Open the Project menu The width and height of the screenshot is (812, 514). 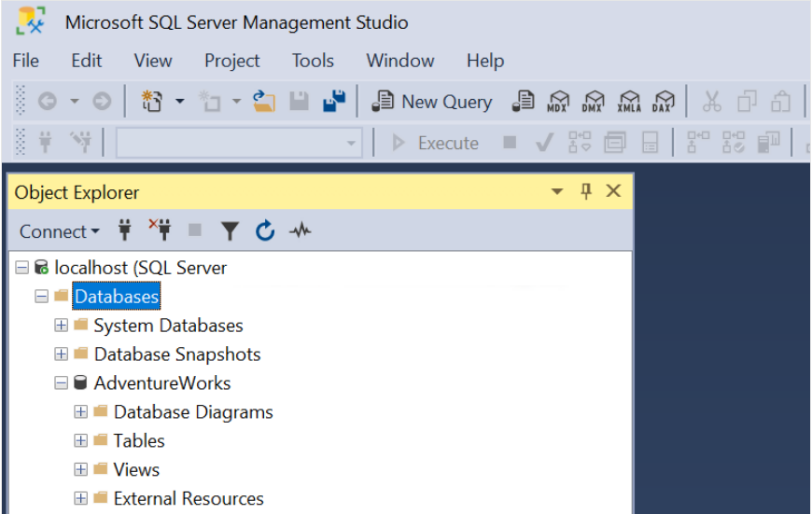pos(232,61)
